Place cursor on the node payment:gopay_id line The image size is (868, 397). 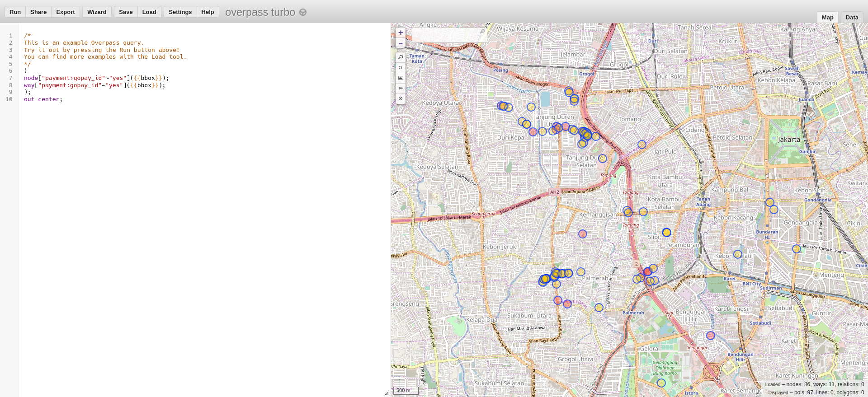pyautogui.click(x=96, y=78)
